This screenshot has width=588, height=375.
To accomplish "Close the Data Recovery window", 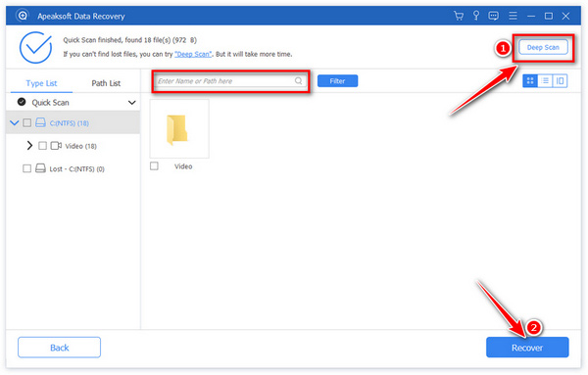I will 565,16.
